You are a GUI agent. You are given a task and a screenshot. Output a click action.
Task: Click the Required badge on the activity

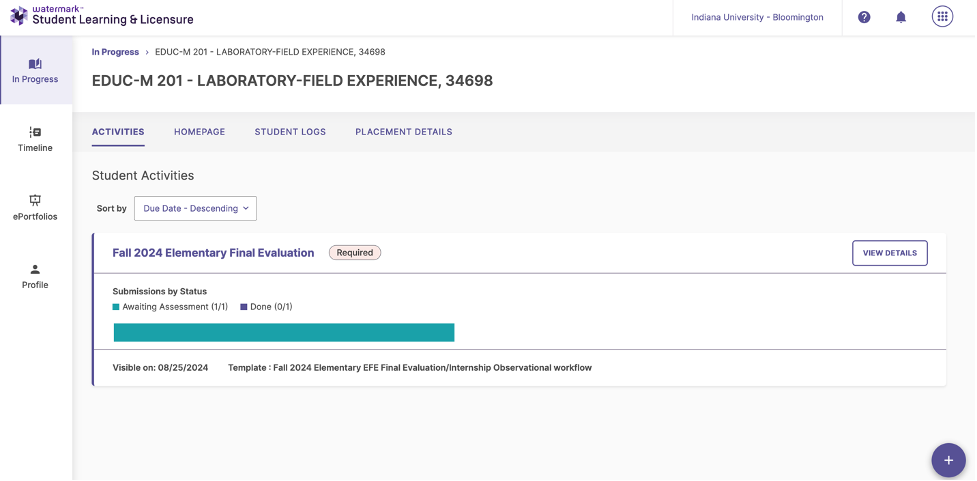354,253
